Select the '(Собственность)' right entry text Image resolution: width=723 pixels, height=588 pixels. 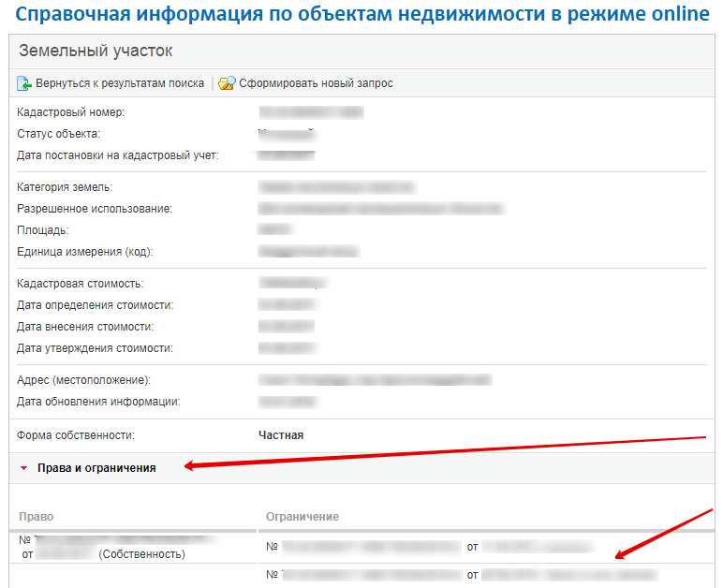[142, 554]
